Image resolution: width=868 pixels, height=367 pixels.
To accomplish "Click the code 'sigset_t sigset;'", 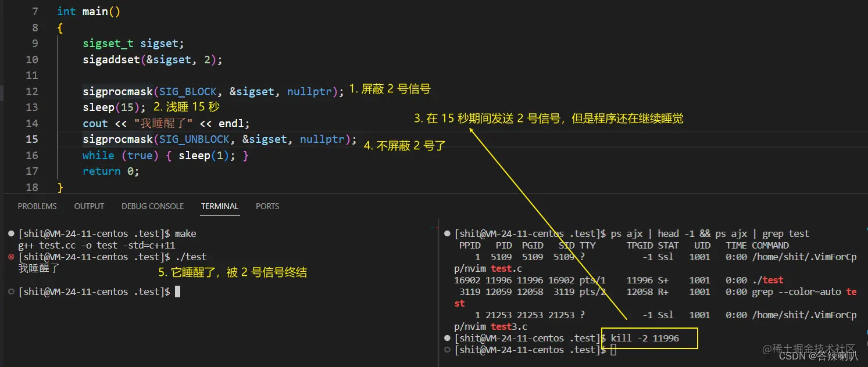I will (134, 44).
